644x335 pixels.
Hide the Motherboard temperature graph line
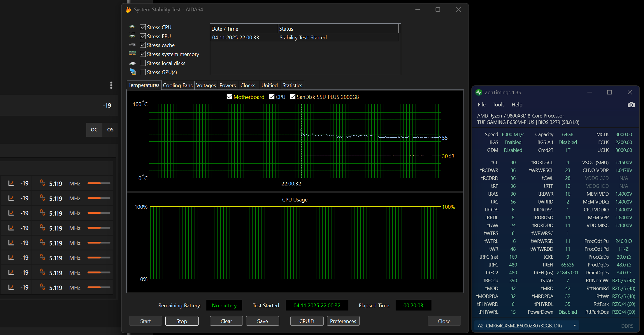[x=229, y=97]
